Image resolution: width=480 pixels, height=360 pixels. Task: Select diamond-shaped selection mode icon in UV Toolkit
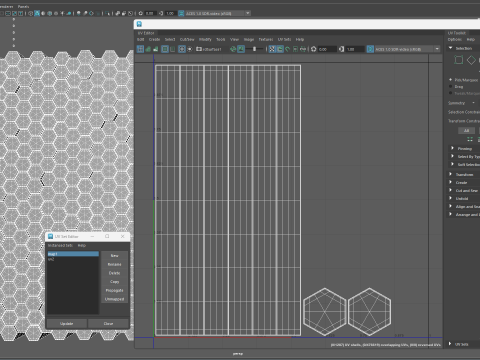coord(471,60)
